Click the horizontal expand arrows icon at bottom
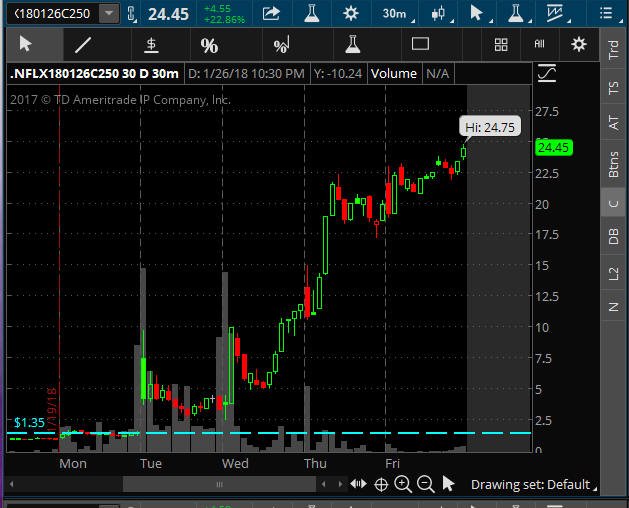Image resolution: width=629 pixels, height=508 pixels. [358, 484]
